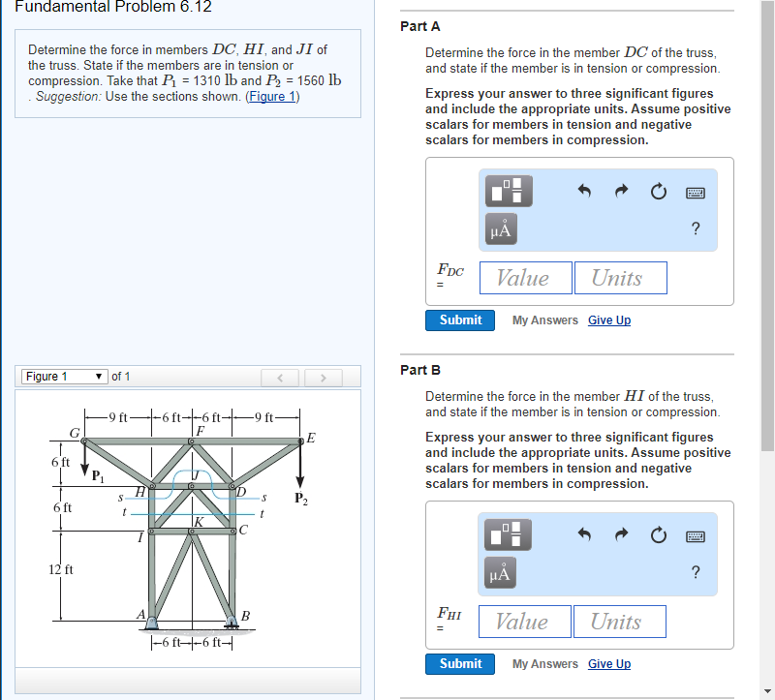Click the redo icon in Part A answer toolbar

point(624,191)
